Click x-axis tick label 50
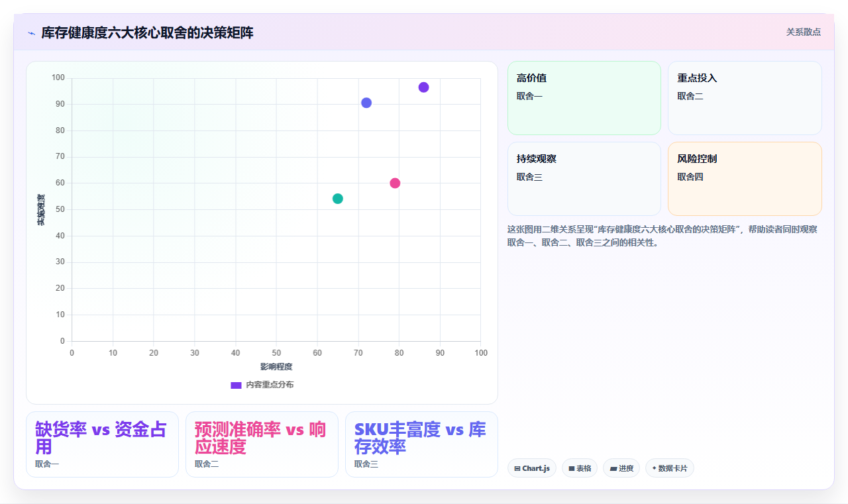 coord(276,353)
